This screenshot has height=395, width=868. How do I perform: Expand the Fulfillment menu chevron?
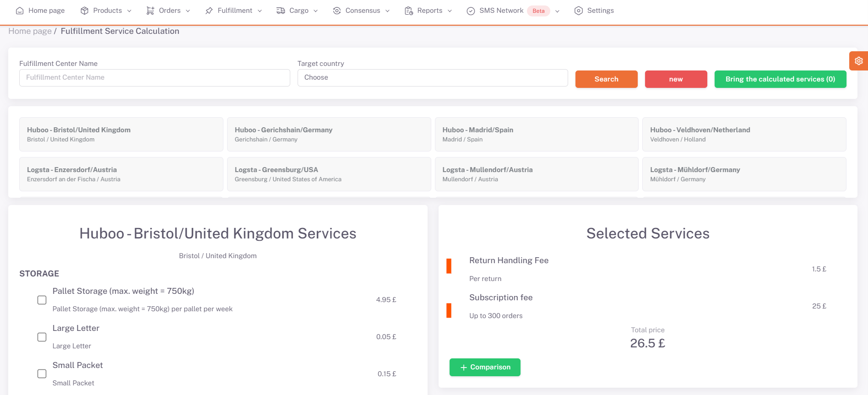tap(260, 11)
